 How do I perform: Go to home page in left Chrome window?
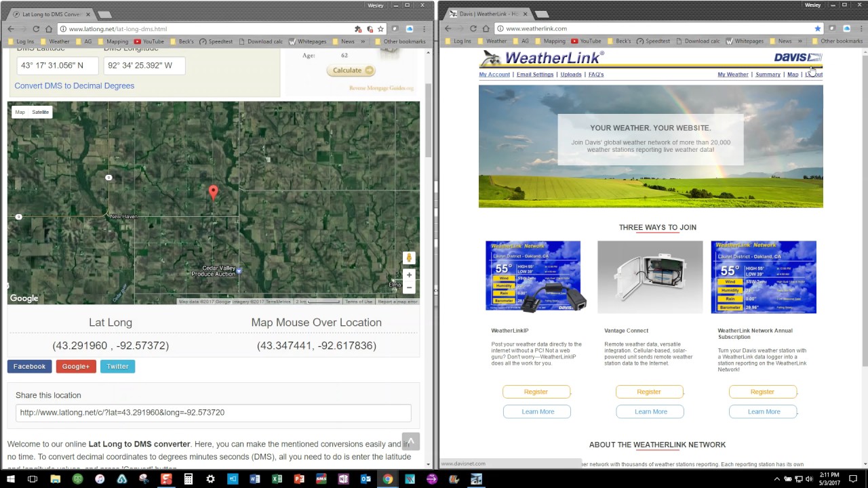49,29
